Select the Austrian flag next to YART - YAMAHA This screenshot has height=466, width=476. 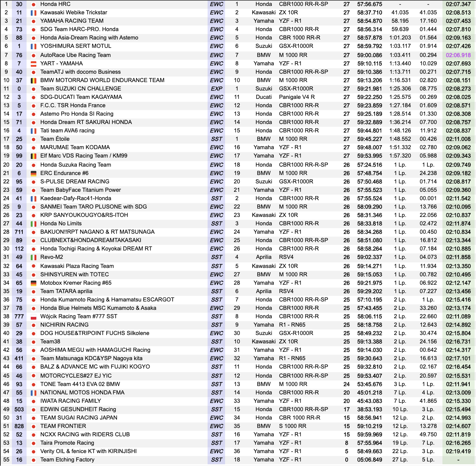click(x=34, y=64)
